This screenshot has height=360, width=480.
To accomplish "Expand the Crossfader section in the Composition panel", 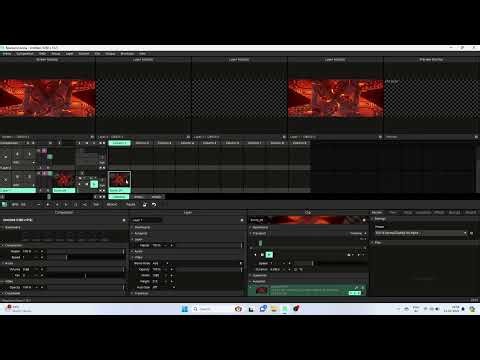I will tap(13, 293).
